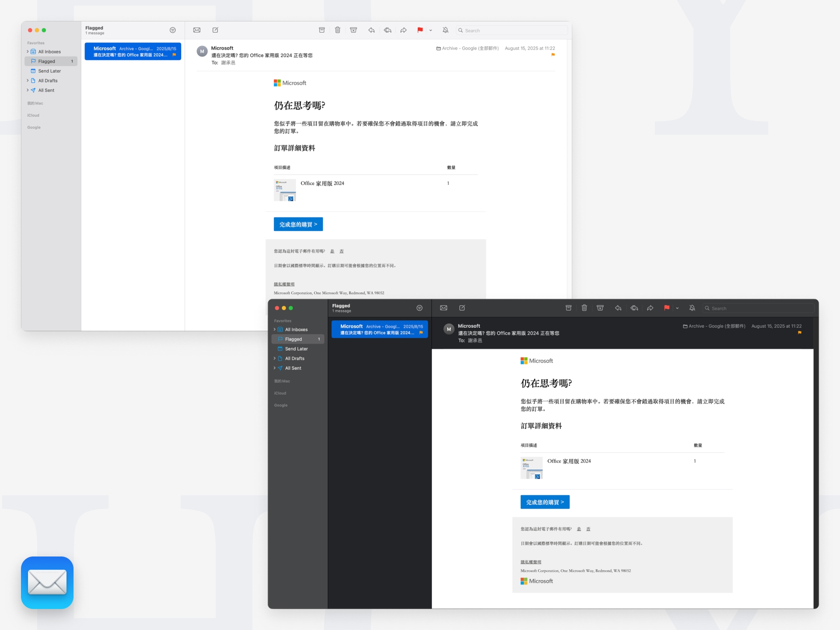Compose a new message in the light window
This screenshot has height=630, width=840.
coord(215,30)
